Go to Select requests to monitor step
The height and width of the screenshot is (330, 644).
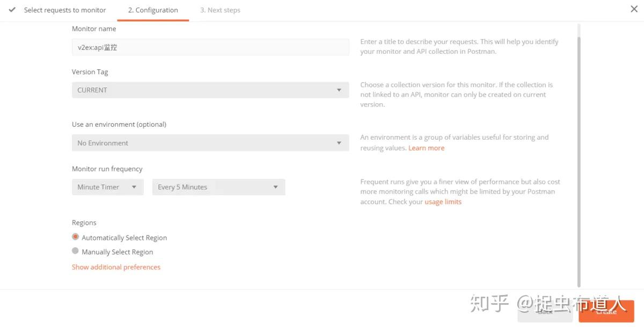click(65, 10)
